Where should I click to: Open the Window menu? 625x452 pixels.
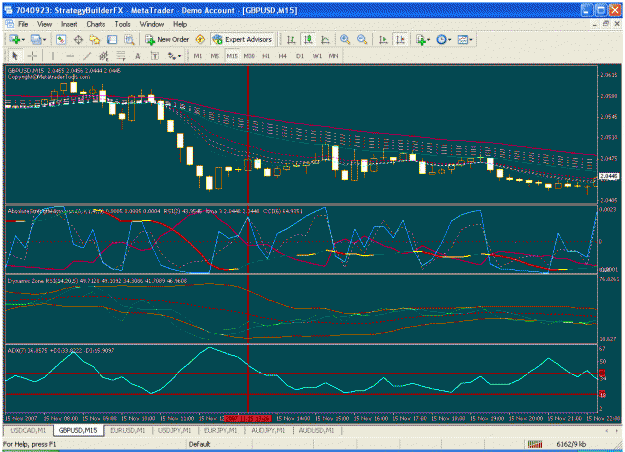[151, 24]
